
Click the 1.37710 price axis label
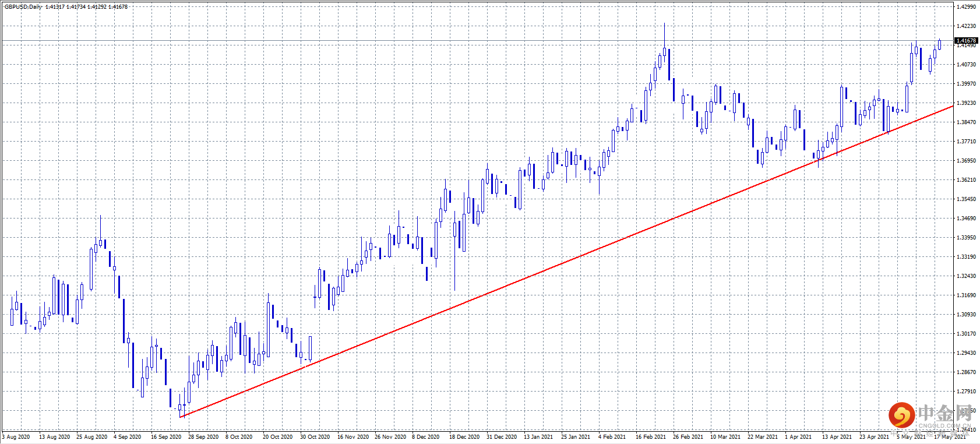tap(967, 142)
